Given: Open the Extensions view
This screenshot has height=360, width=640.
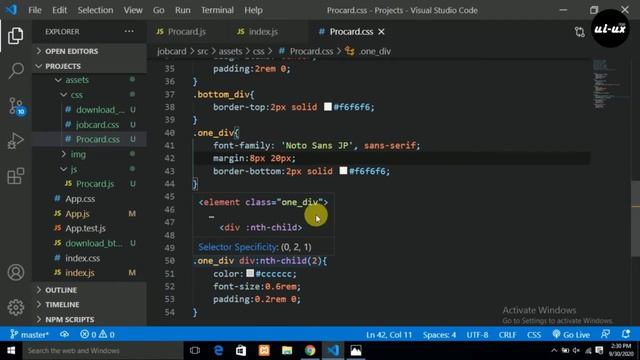Looking at the screenshot, I should tap(16, 176).
